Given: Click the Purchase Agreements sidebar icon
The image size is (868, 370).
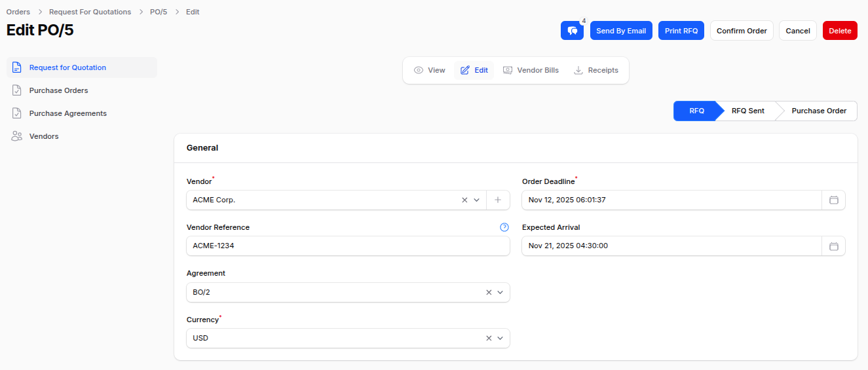Looking at the screenshot, I should (17, 113).
